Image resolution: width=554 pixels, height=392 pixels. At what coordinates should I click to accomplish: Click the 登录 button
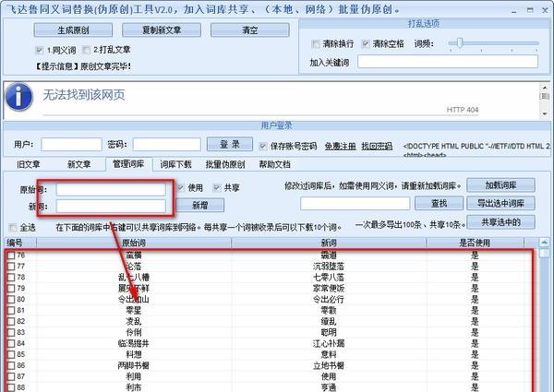pyautogui.click(x=230, y=144)
